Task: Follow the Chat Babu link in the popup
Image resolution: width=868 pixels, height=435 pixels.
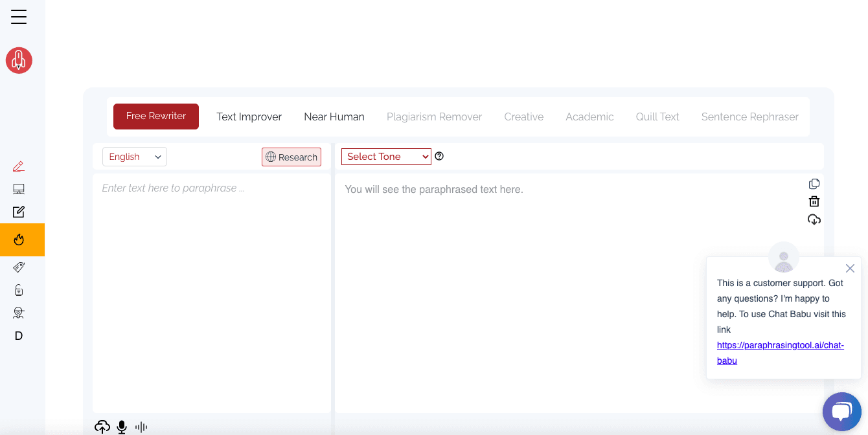Action: 780,353
